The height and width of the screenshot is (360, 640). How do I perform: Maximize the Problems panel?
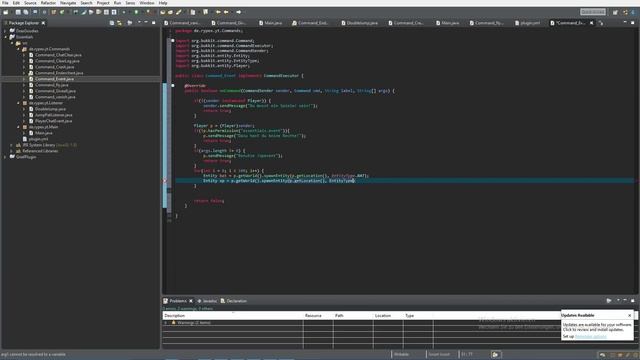coord(633,300)
